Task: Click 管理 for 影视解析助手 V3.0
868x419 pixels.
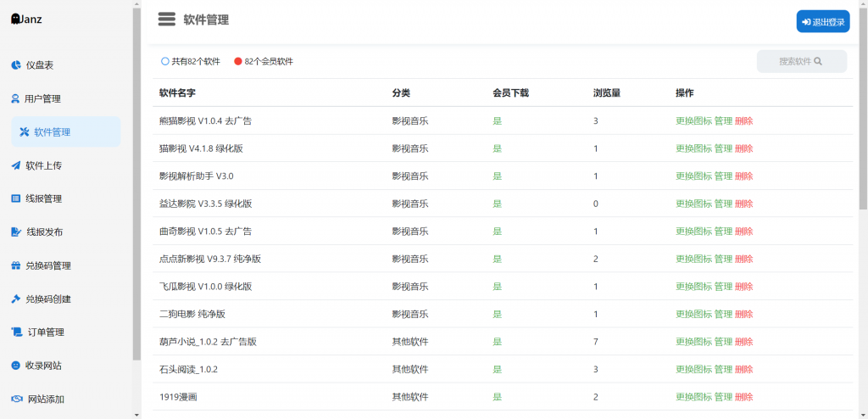Action: [723, 176]
